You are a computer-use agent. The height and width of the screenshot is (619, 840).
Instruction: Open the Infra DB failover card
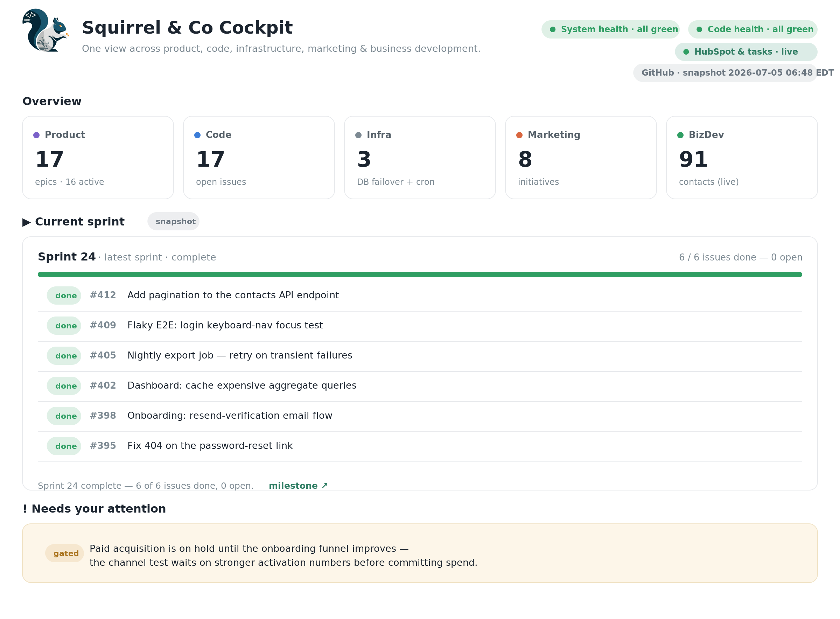tap(420, 158)
